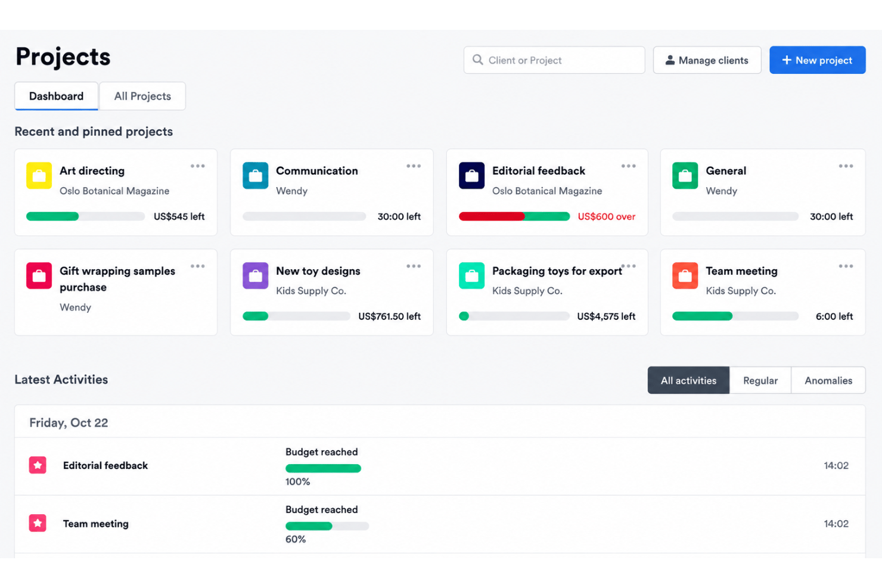Screen dimensions: 882x588
Task: Click the magnifier icon in search box
Action: 477,60
